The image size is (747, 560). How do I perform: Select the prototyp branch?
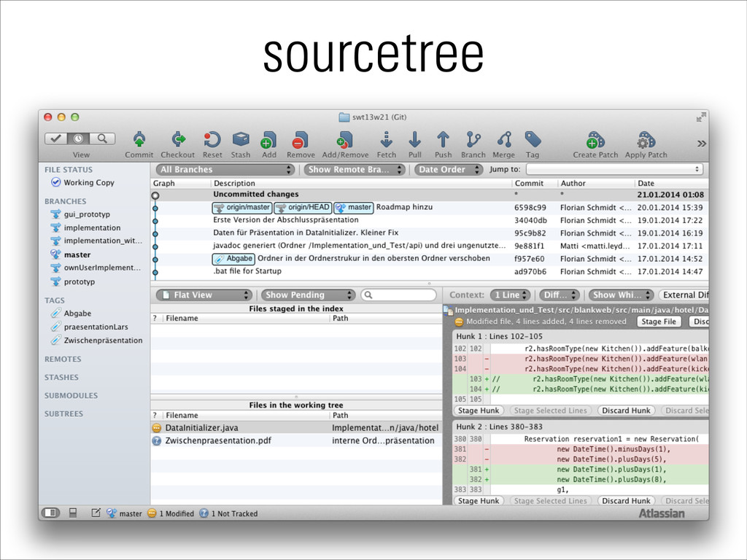pos(79,281)
